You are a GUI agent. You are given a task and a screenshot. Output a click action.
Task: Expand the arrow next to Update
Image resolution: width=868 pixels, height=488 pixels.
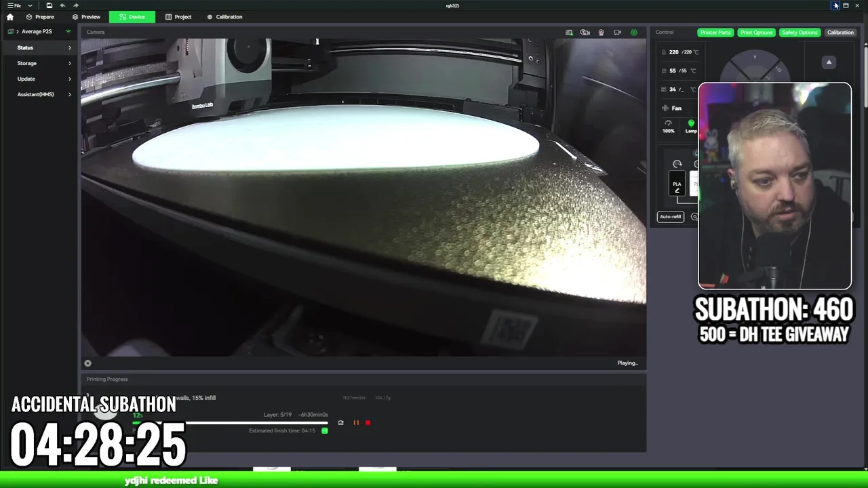69,79
